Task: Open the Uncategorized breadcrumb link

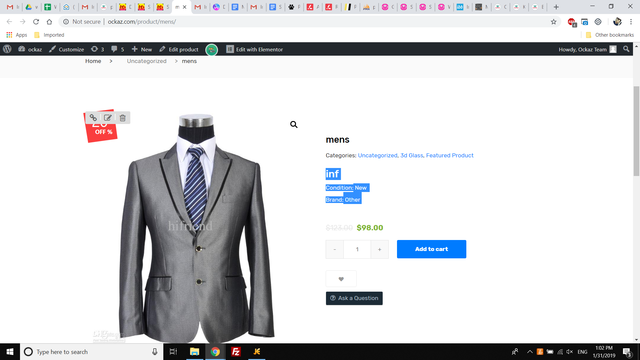Action: click(x=147, y=61)
